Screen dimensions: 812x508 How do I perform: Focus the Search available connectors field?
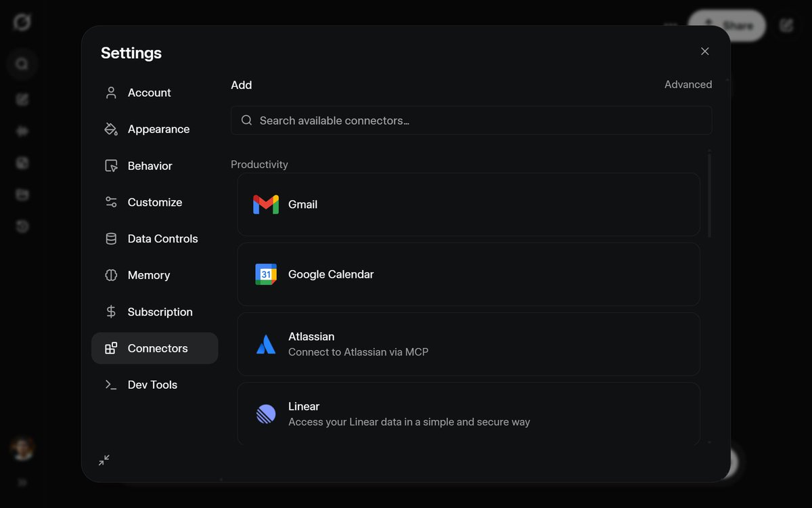(x=471, y=121)
